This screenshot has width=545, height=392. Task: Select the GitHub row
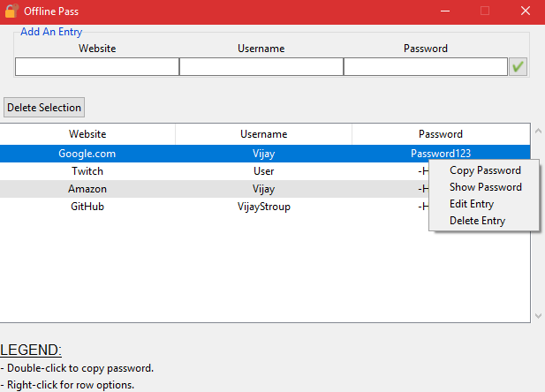215,207
